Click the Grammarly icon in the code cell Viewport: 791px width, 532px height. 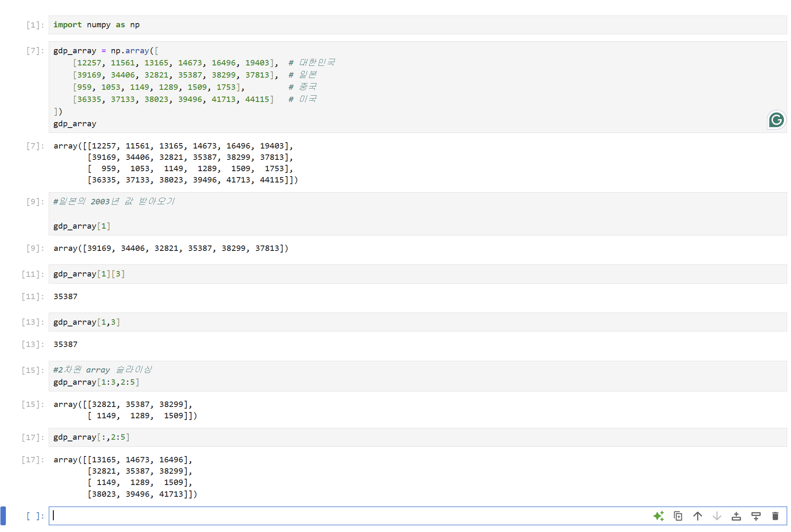click(x=776, y=120)
